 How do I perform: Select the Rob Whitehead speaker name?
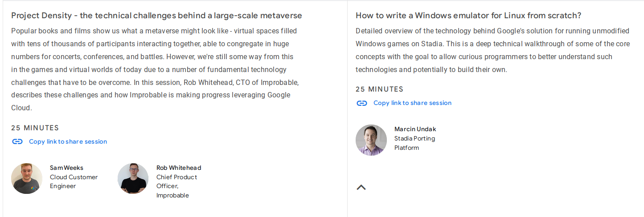pos(179,168)
